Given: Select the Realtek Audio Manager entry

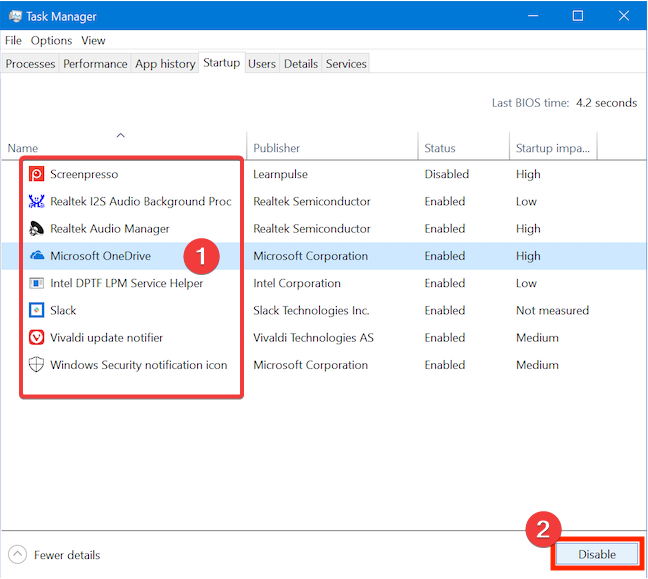Looking at the screenshot, I should (x=110, y=229).
